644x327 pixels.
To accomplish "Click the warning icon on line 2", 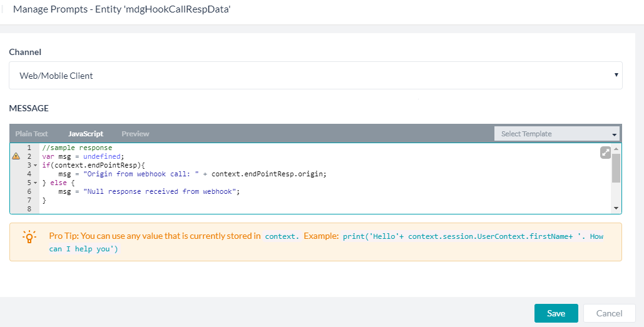I will (16, 156).
